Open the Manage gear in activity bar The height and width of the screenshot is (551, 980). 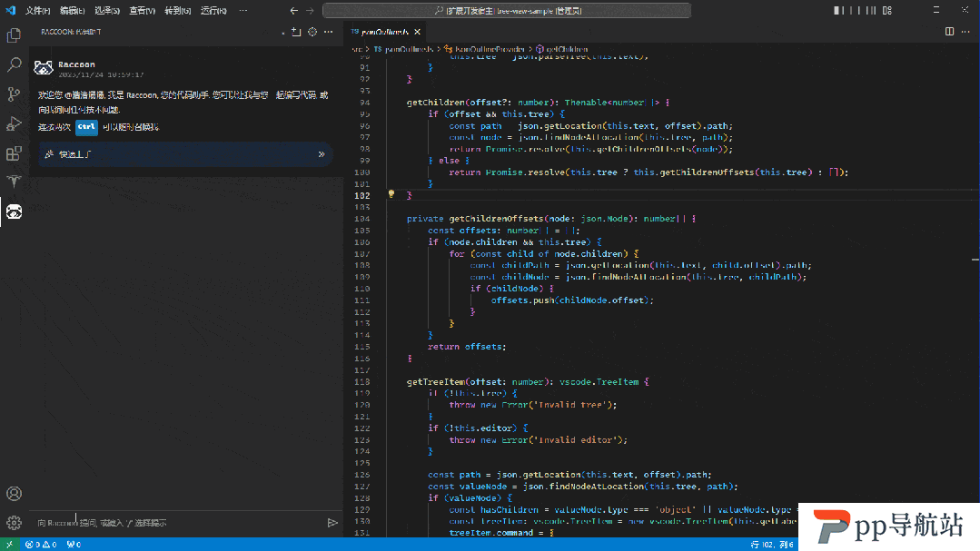coord(14,522)
